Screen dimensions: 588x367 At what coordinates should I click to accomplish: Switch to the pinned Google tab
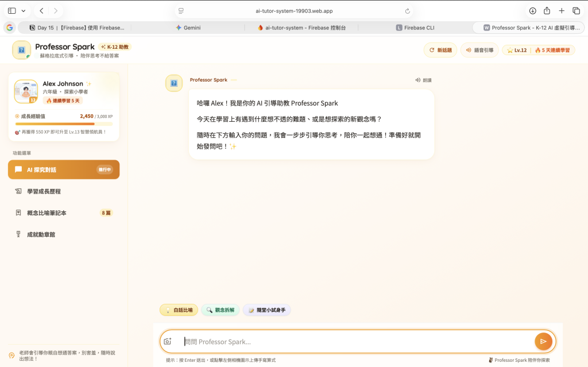click(x=10, y=28)
